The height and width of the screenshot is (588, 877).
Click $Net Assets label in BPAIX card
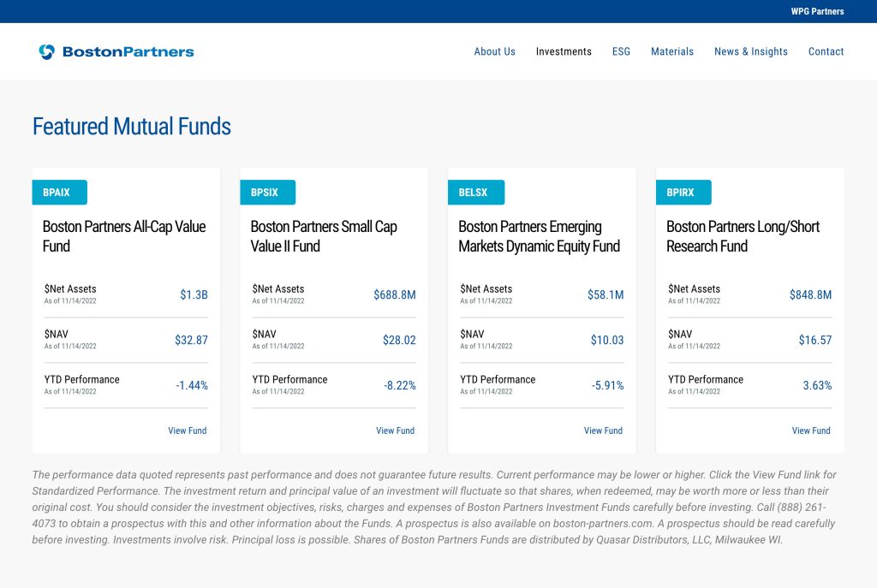coord(70,289)
